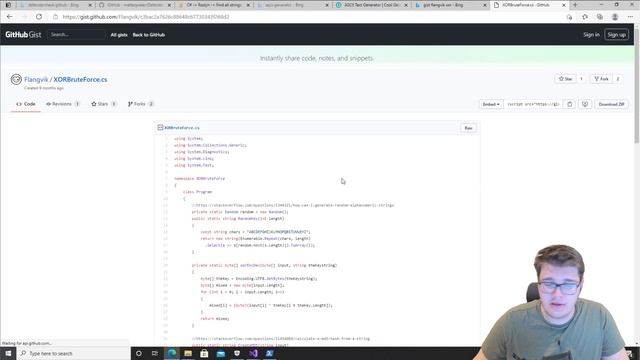Select the embed script URL field
This screenshot has width=640, height=360.
coord(533,104)
